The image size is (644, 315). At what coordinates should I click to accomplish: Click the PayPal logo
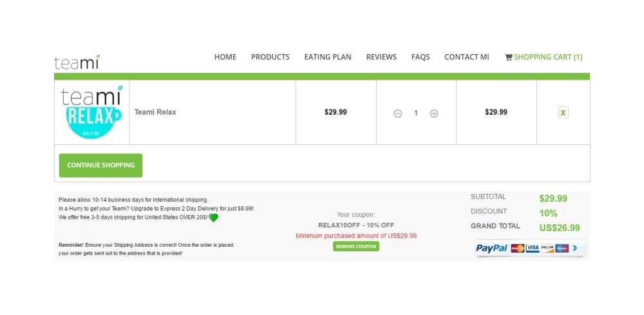[492, 248]
